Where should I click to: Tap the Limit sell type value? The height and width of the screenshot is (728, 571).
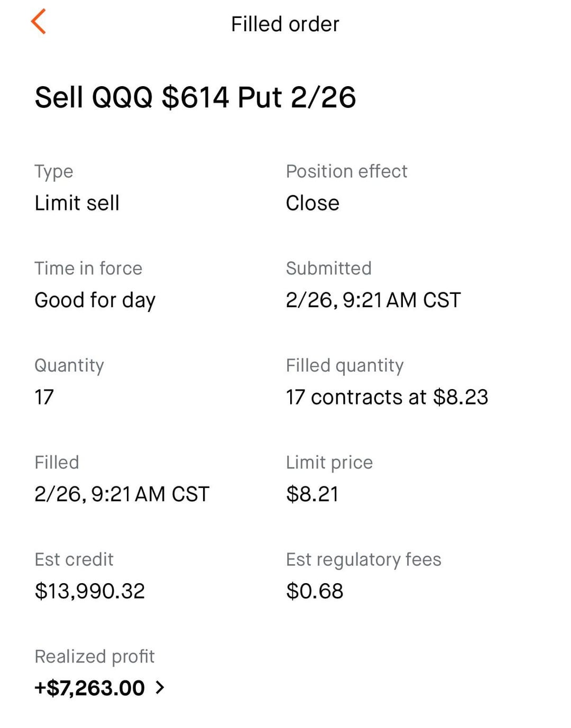click(77, 203)
